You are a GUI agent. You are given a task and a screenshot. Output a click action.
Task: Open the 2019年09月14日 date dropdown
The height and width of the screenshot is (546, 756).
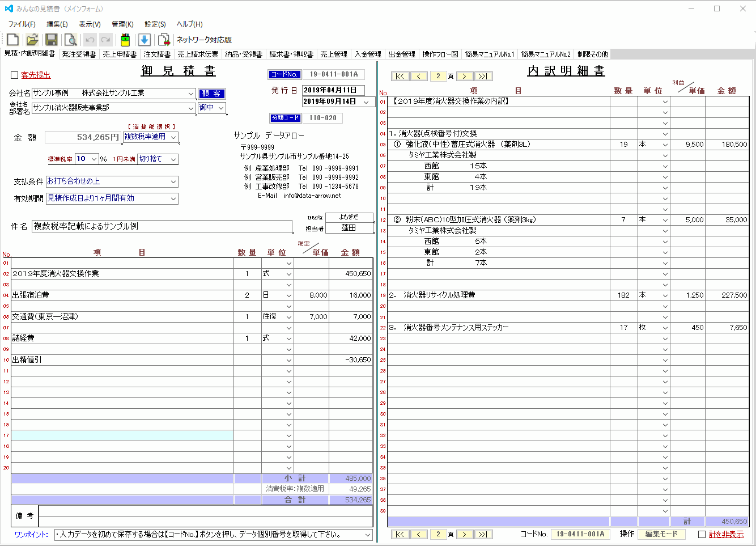pos(366,102)
